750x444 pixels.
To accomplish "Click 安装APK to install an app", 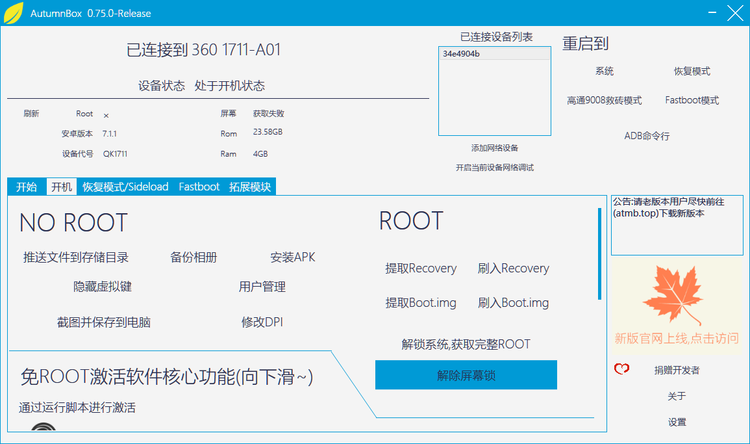I will point(292,258).
